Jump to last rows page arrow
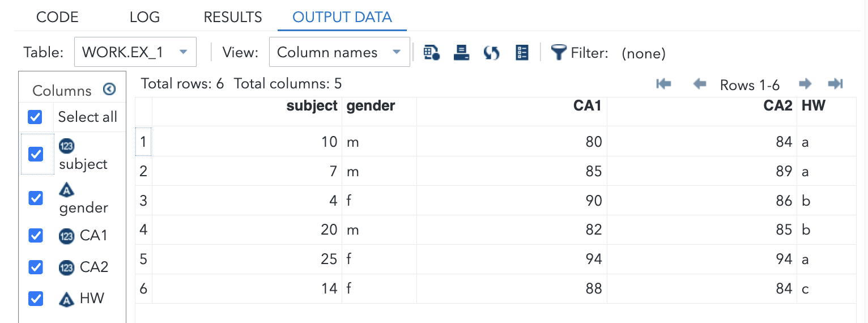 [836, 84]
